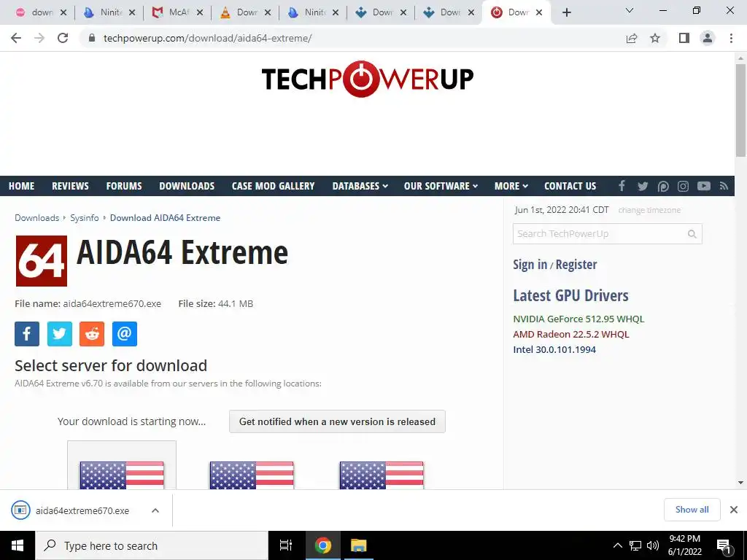Select the first US server flag
Image resolution: width=747 pixels, height=560 pixels.
click(x=122, y=475)
